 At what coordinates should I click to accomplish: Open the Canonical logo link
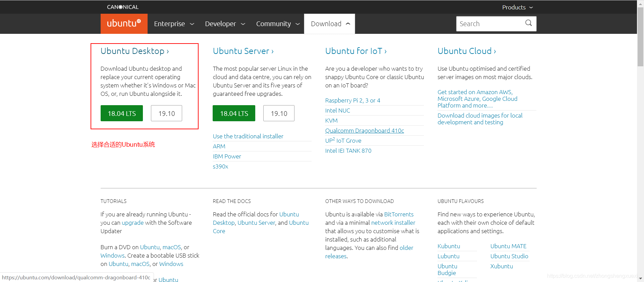pos(123,7)
